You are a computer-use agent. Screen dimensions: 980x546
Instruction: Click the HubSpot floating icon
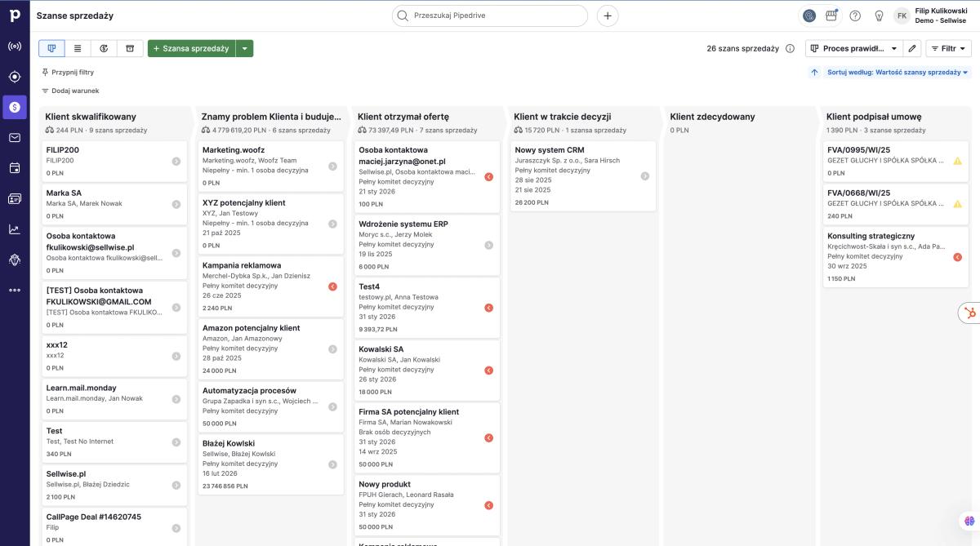[x=969, y=314]
